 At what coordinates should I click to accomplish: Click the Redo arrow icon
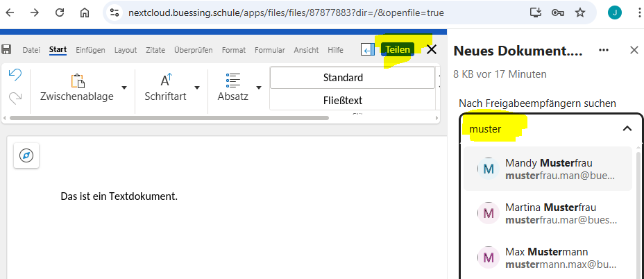pos(15,99)
